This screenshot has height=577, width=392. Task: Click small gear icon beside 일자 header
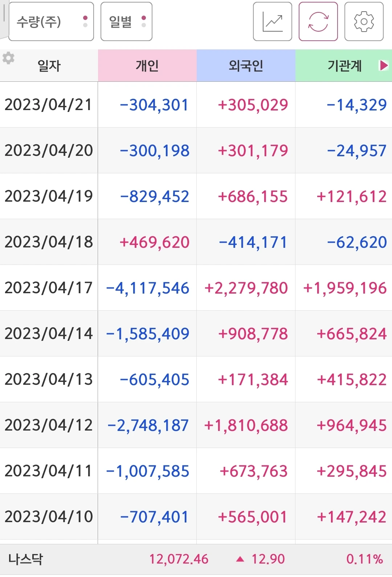coord(8,58)
